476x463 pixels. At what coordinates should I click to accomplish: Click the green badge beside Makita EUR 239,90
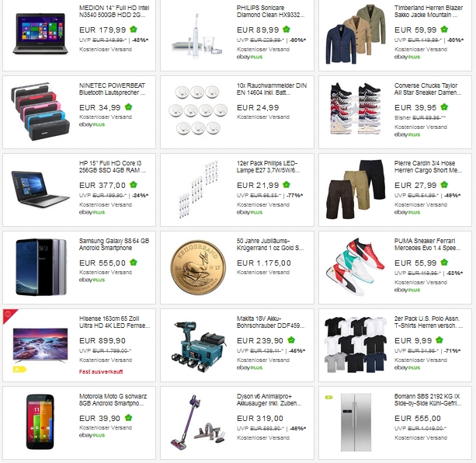point(291,340)
